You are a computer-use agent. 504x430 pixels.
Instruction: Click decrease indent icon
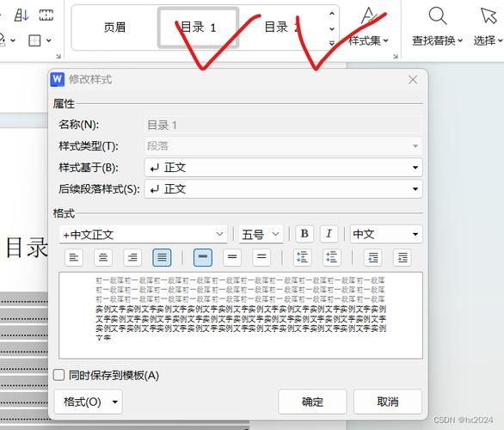tap(373, 257)
